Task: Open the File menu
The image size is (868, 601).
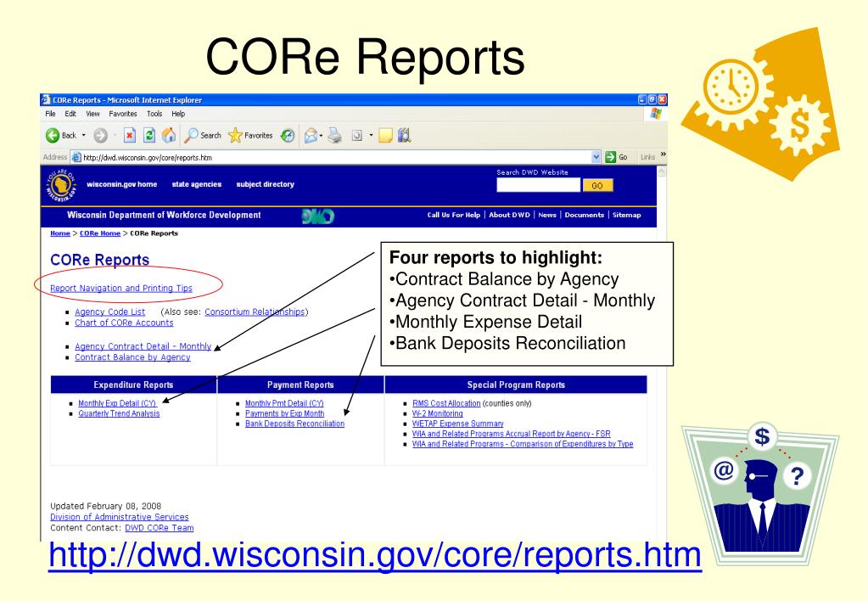Action: point(50,114)
